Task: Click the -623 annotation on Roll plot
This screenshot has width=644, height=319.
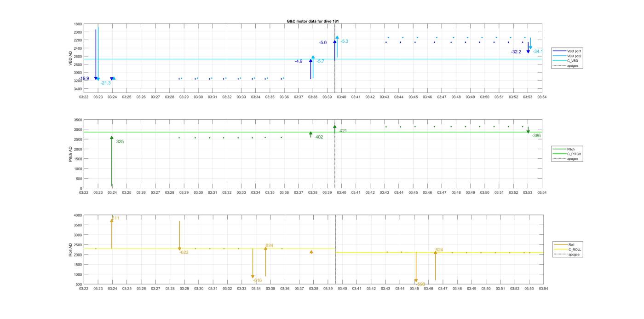Action: point(184,252)
